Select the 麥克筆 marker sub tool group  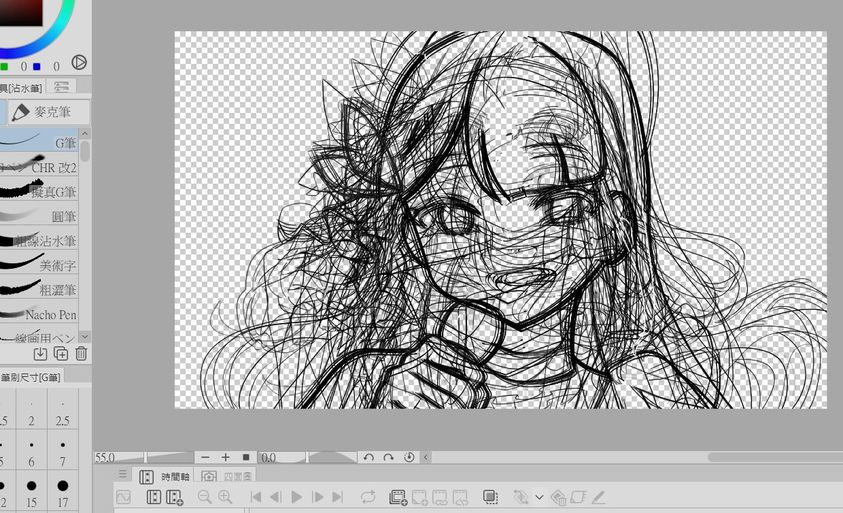coord(48,112)
